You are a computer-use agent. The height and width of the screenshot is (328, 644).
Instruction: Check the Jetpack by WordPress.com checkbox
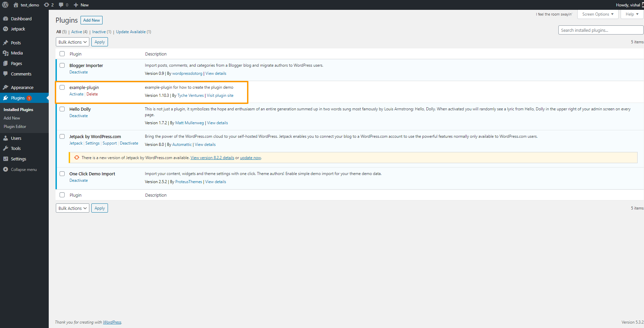pos(62,136)
